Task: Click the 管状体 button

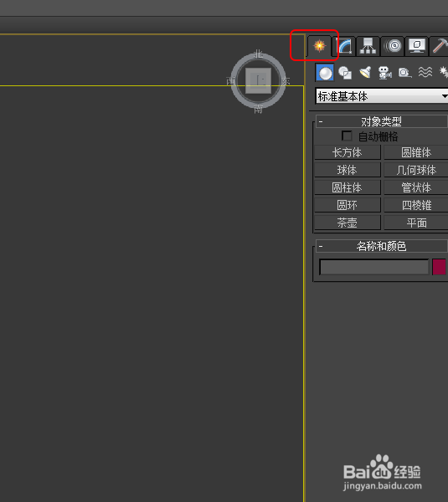Action: point(416,187)
